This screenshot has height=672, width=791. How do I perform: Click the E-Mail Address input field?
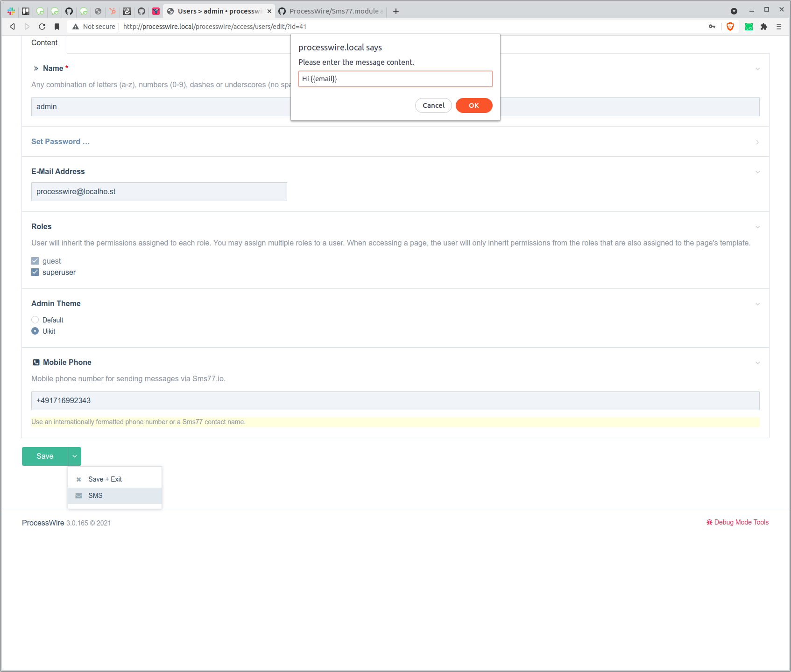coord(159,192)
